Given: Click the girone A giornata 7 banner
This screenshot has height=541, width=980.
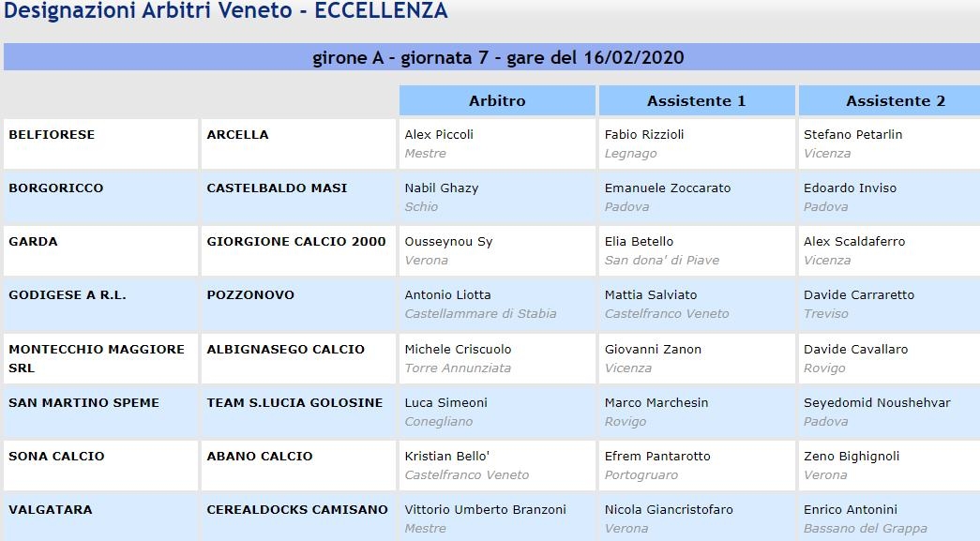Looking at the screenshot, I should tap(491, 57).
